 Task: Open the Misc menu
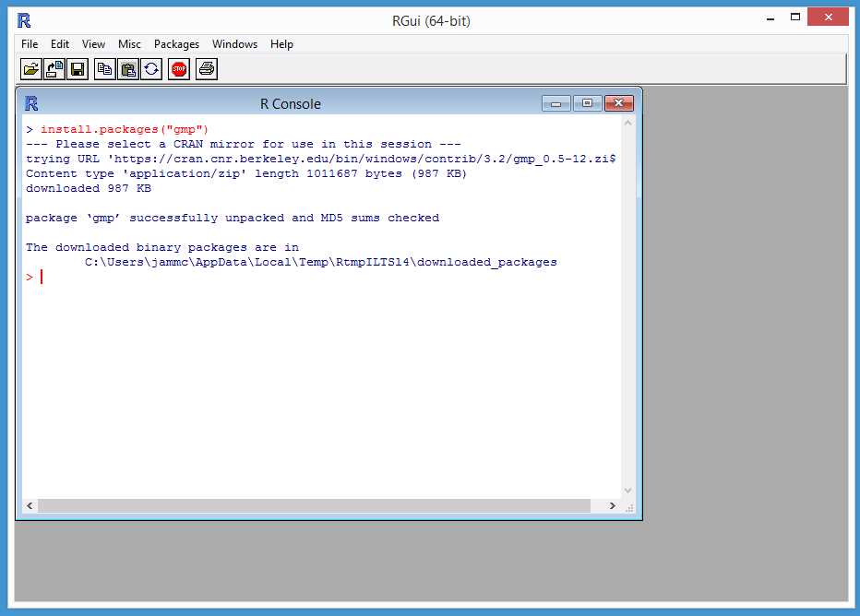(129, 44)
